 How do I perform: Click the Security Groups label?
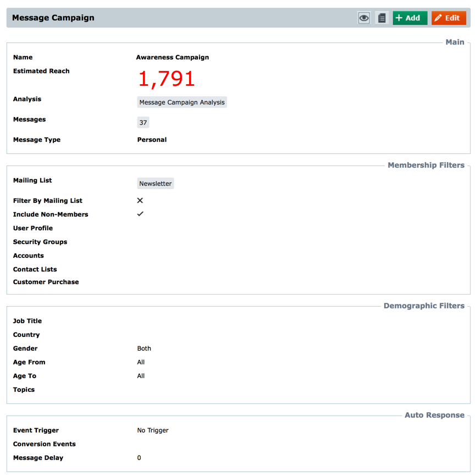40,242
